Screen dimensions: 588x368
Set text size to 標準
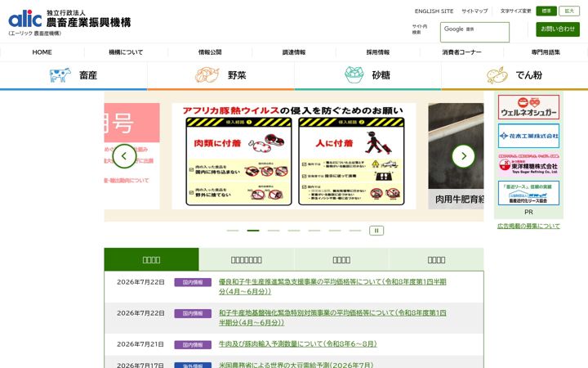tap(546, 11)
